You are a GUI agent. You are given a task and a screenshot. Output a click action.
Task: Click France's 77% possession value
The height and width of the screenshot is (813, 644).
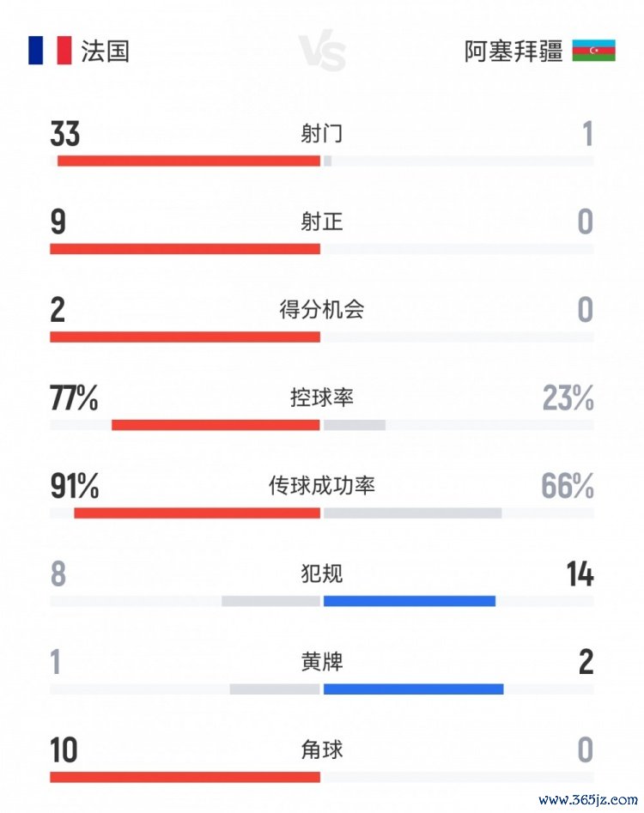point(74,398)
